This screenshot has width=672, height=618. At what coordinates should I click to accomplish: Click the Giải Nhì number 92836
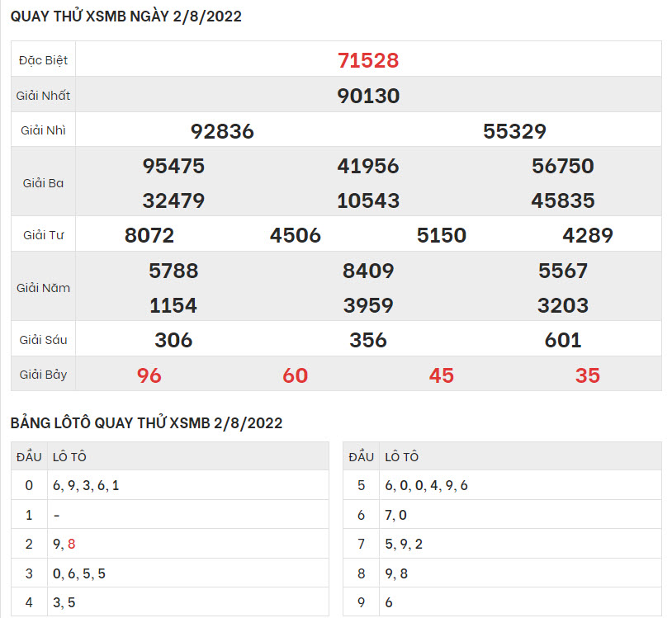coord(222,131)
